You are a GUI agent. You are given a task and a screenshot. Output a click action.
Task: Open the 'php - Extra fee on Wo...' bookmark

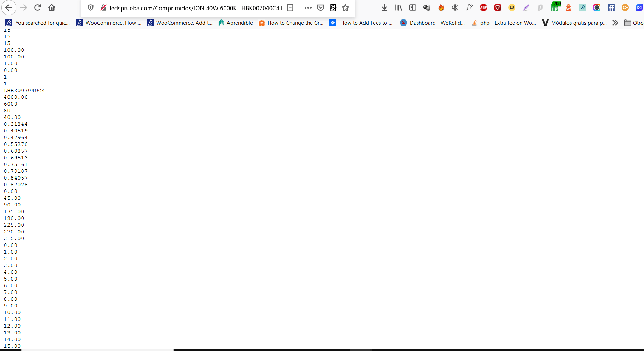click(x=504, y=23)
